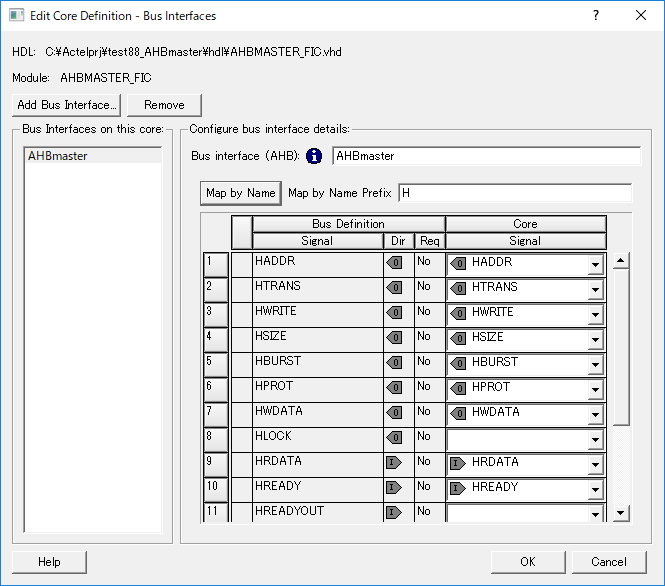Click the HLOCK direction icon
Viewport: 665px width, 586px height.
coord(394,437)
